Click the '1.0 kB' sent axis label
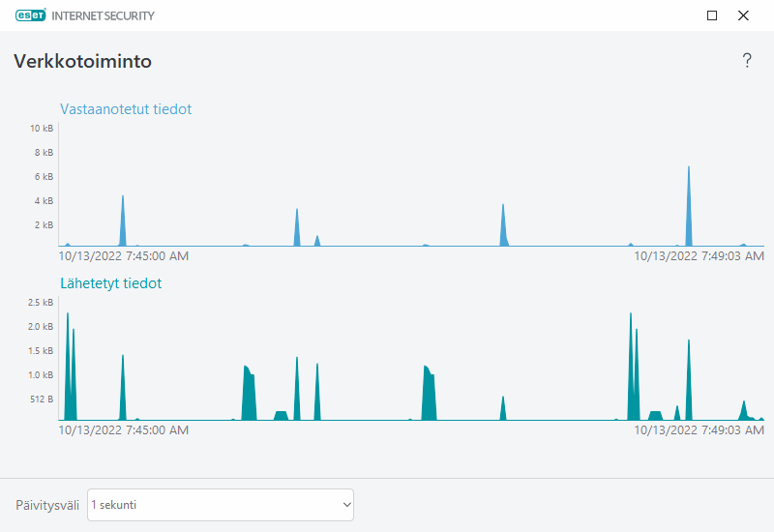774x532 pixels. pos(41,375)
